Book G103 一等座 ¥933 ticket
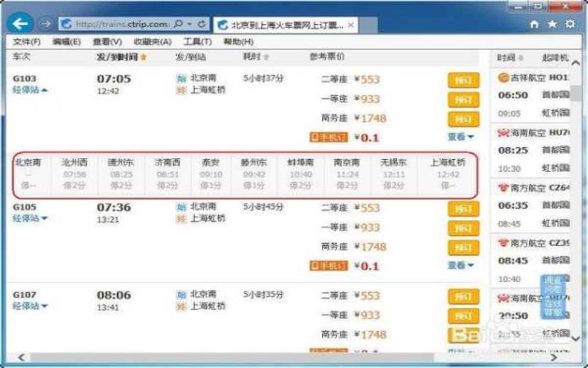The image size is (588, 368). (x=463, y=100)
